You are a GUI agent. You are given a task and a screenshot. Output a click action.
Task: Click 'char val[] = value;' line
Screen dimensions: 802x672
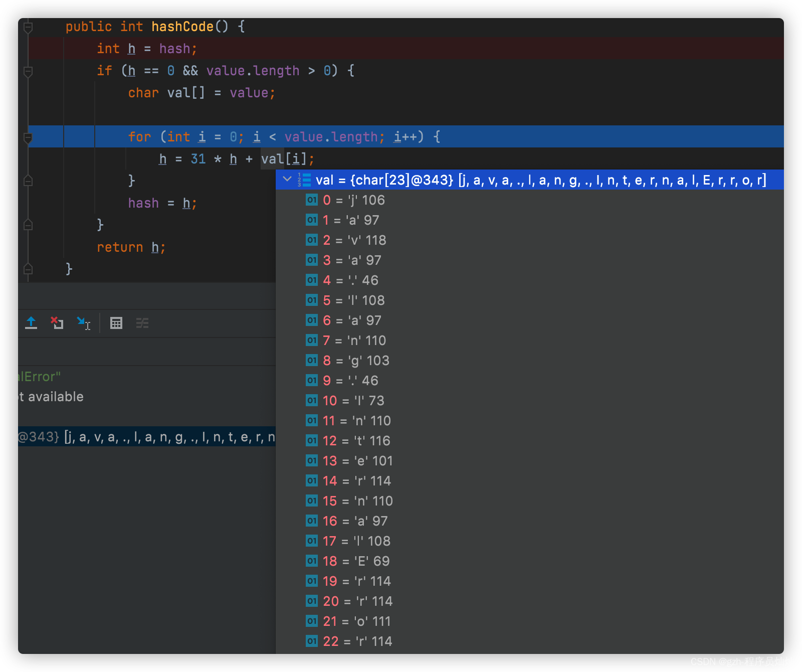[202, 93]
